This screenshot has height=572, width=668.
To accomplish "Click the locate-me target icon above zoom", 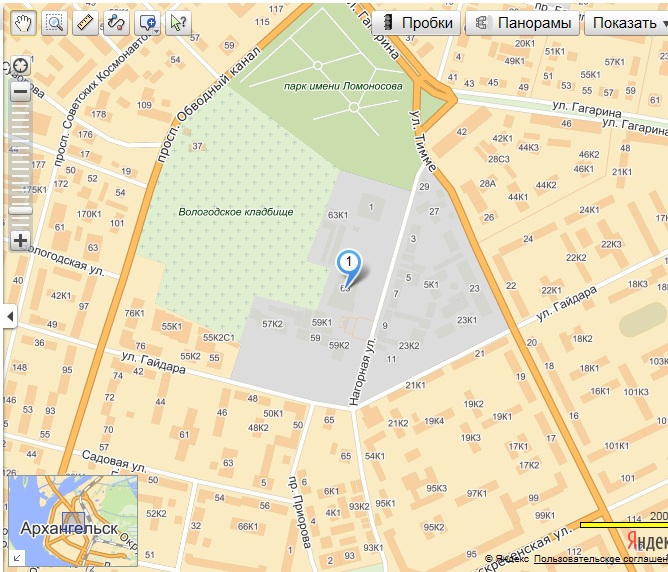I will [19, 67].
